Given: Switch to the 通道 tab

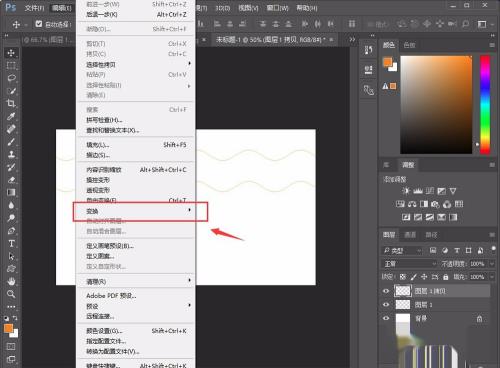Looking at the screenshot, I should (410, 235).
